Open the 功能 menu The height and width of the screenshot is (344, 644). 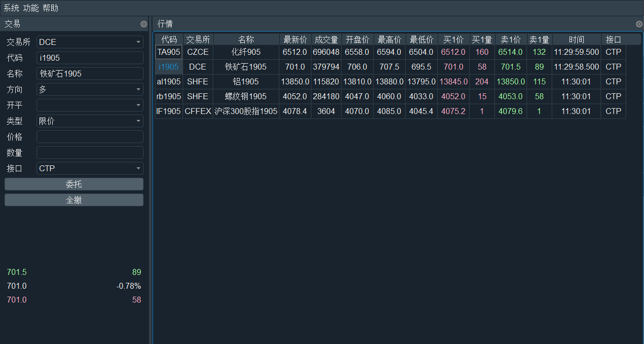31,8
